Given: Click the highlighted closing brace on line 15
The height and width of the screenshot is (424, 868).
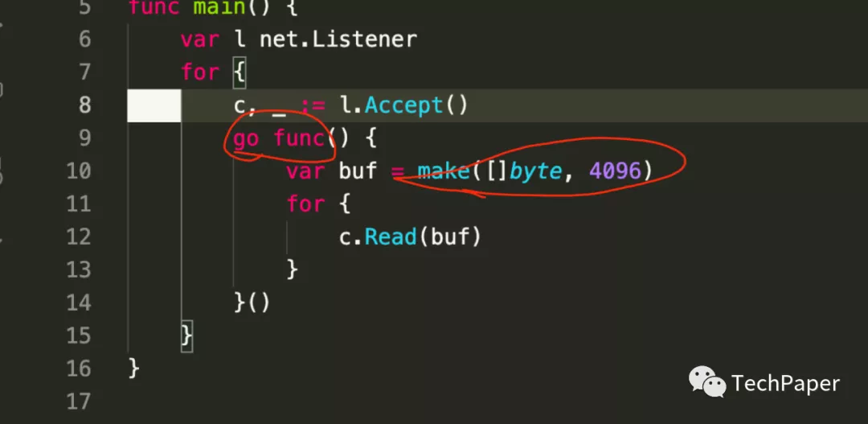Looking at the screenshot, I should [187, 335].
